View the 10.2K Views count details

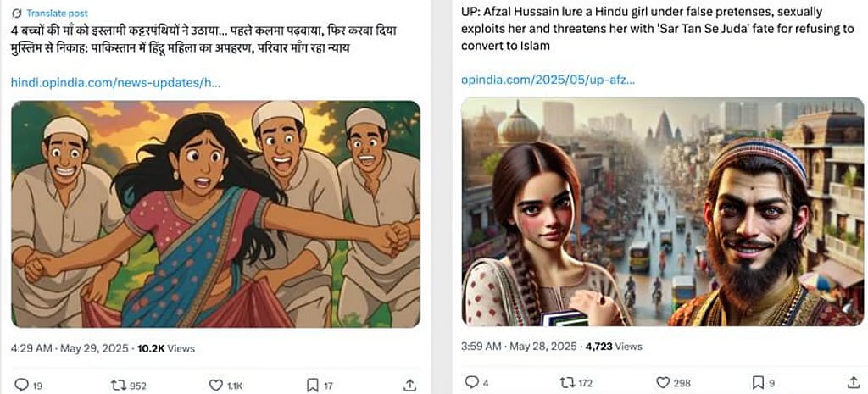(166, 348)
